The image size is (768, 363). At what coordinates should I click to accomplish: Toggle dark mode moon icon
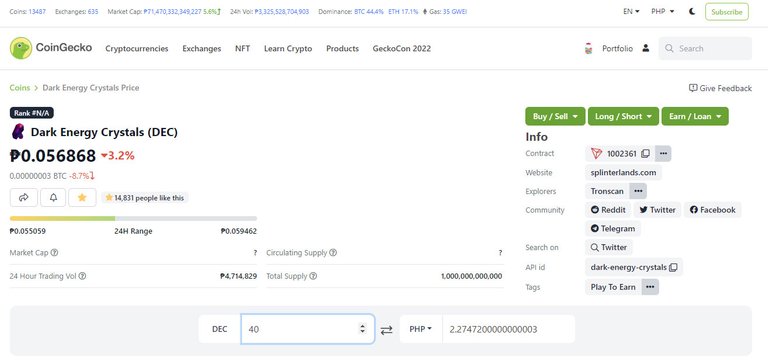pyautogui.click(x=692, y=11)
